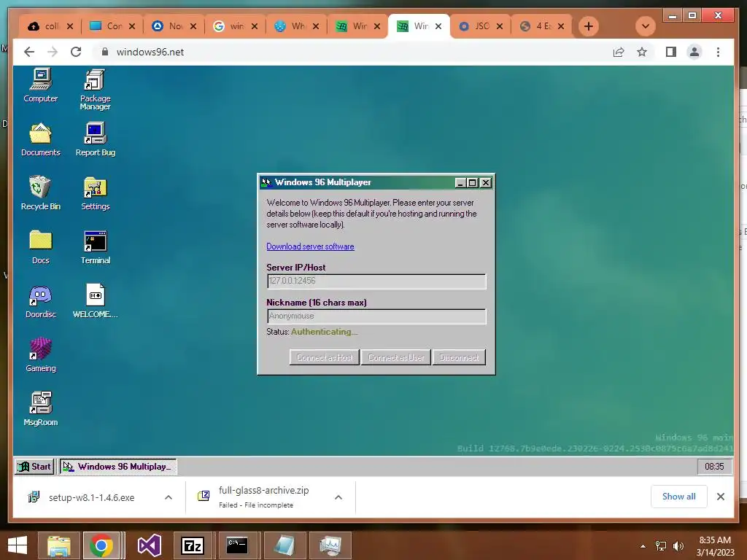Screen dimensions: 747x560
Task: Maximize the Windows 96 Multiplayer dialog
Action: (472, 183)
